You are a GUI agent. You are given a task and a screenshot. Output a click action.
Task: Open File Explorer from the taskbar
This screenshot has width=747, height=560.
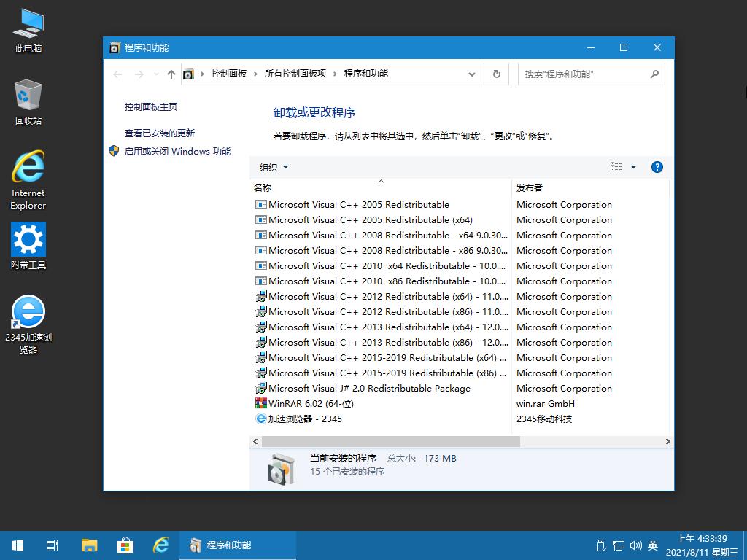pyautogui.click(x=89, y=545)
